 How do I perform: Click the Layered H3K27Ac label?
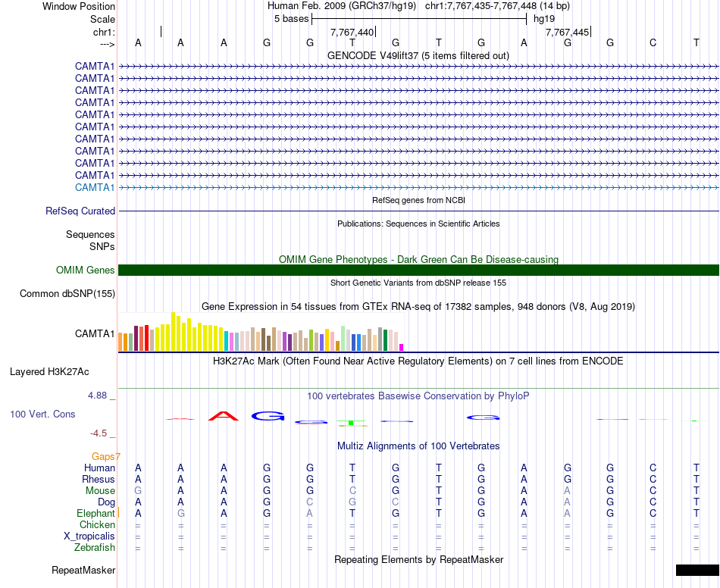pos(49,371)
